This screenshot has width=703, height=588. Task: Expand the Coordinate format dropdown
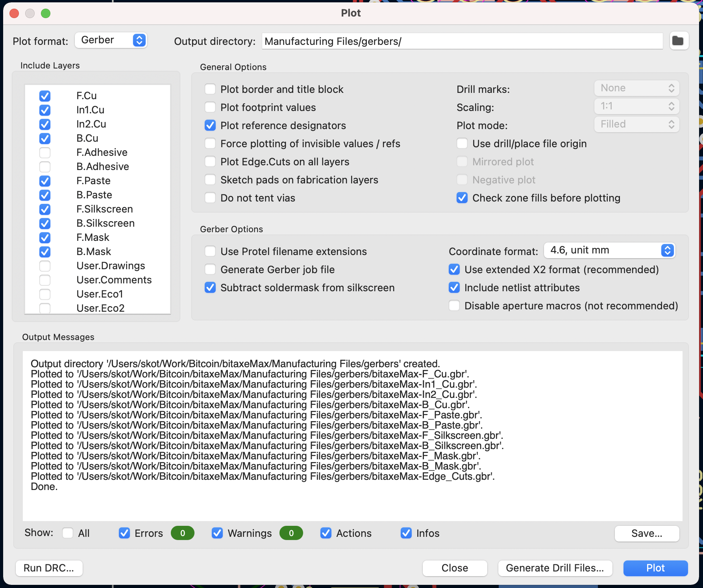(609, 250)
